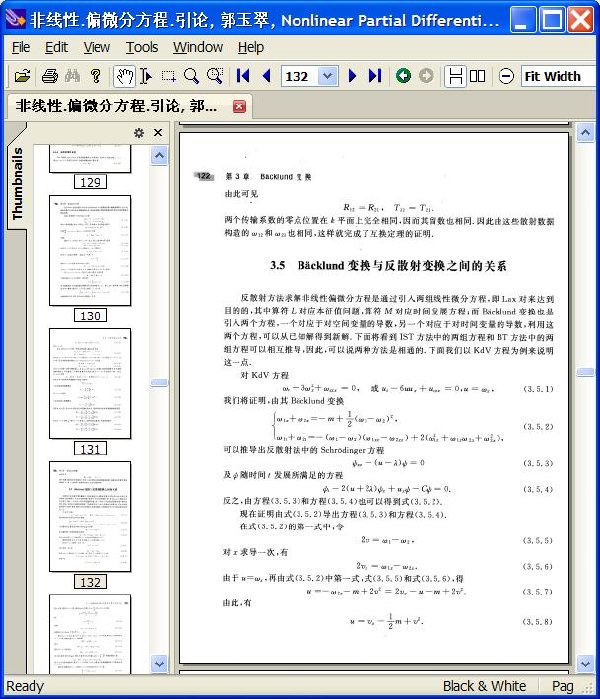
Task: Click the Open file folder icon
Action: point(22,76)
